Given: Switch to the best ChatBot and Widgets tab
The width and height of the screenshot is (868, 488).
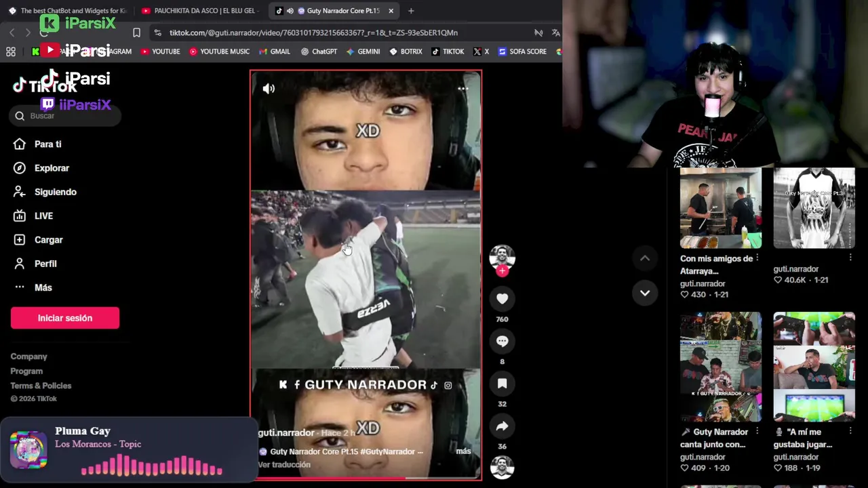Looking at the screenshot, I should coord(66,11).
